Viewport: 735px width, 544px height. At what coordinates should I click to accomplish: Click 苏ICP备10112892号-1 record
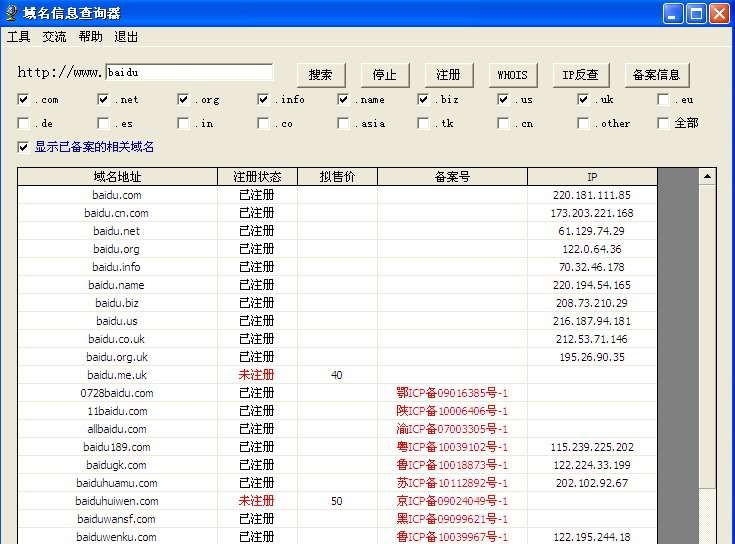(x=452, y=483)
